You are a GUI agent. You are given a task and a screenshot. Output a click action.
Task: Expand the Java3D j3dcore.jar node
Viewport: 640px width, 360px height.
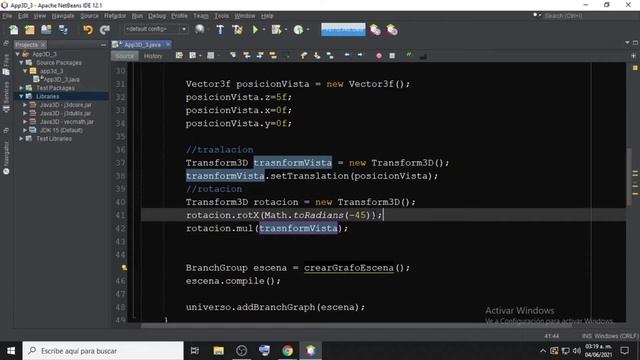(x=25, y=105)
